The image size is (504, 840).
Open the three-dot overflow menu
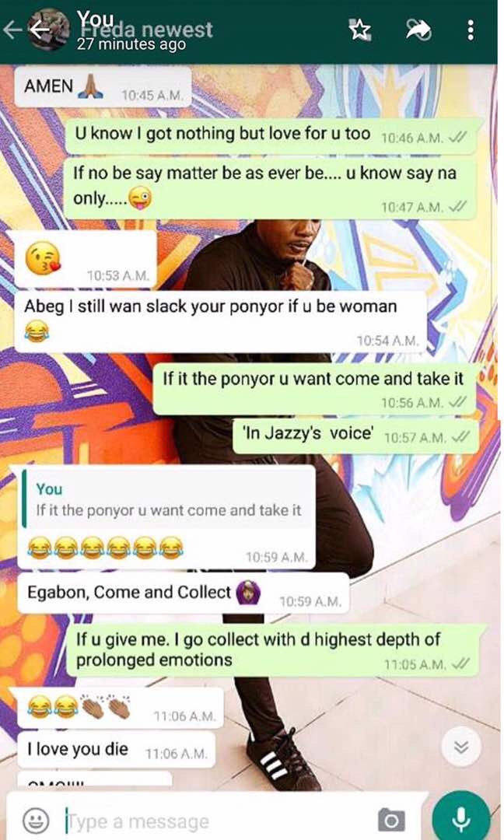click(x=471, y=30)
